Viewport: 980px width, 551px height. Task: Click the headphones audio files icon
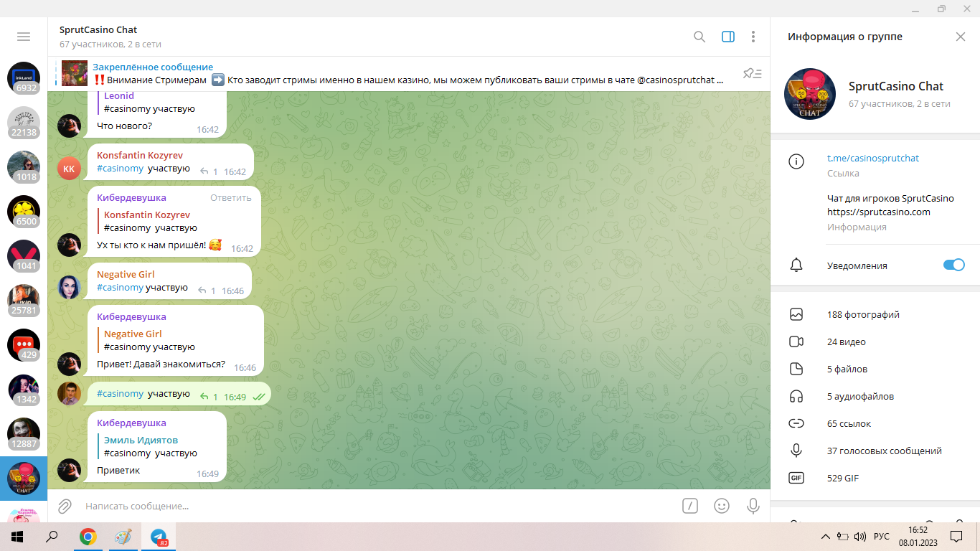pos(796,396)
